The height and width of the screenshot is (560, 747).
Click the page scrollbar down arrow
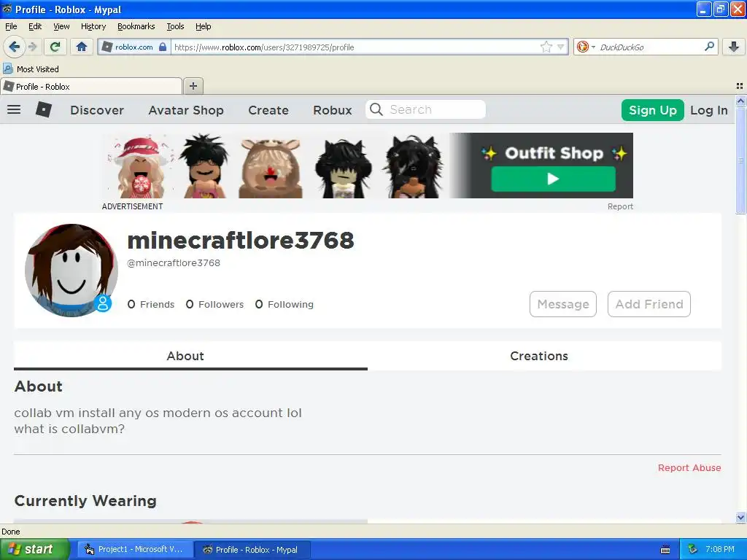pos(740,517)
